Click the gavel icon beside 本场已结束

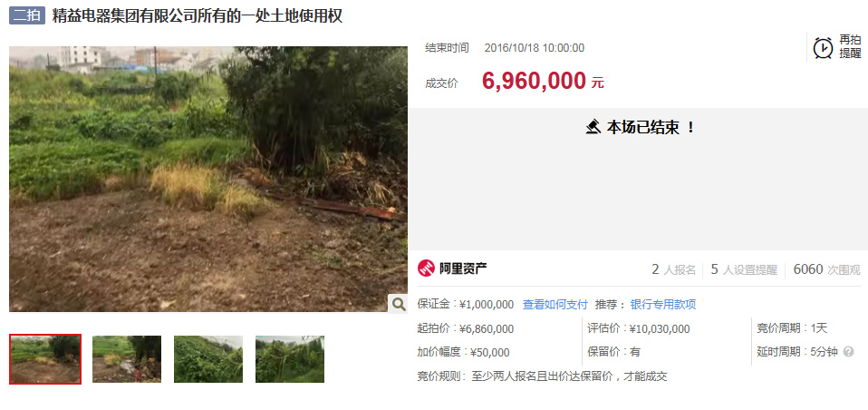click(x=593, y=127)
